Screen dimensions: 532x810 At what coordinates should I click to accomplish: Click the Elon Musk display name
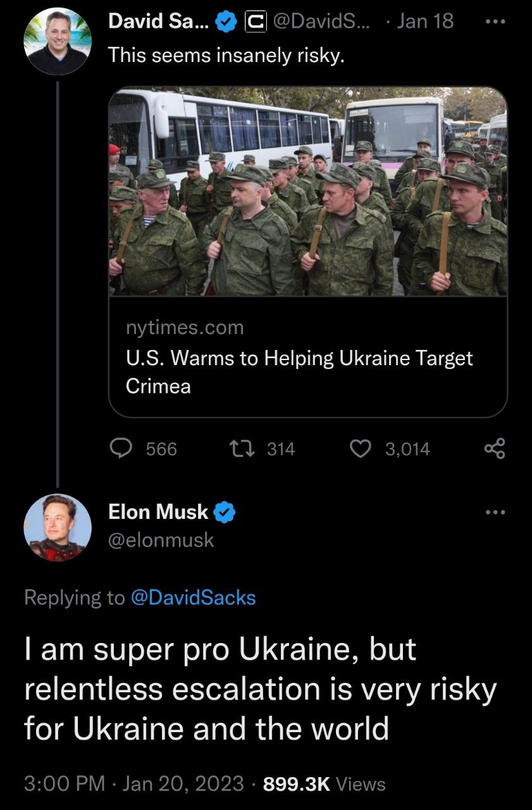[158, 511]
